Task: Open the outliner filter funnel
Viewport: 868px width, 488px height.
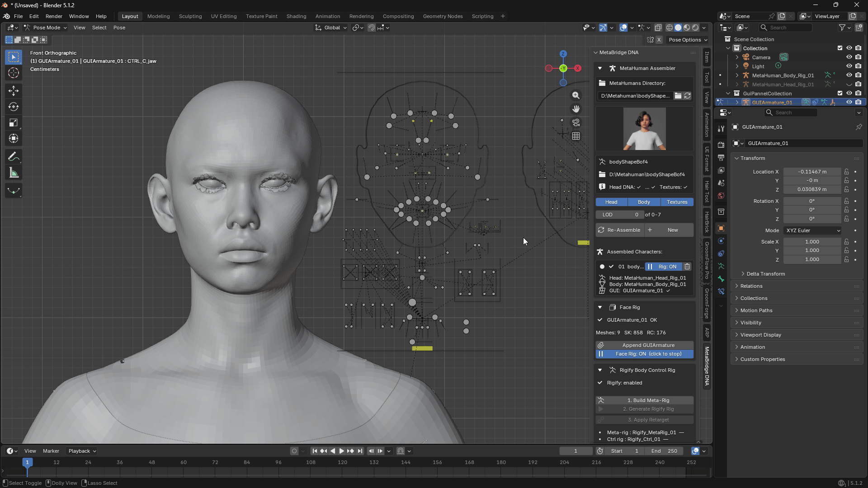Action: coord(842,28)
